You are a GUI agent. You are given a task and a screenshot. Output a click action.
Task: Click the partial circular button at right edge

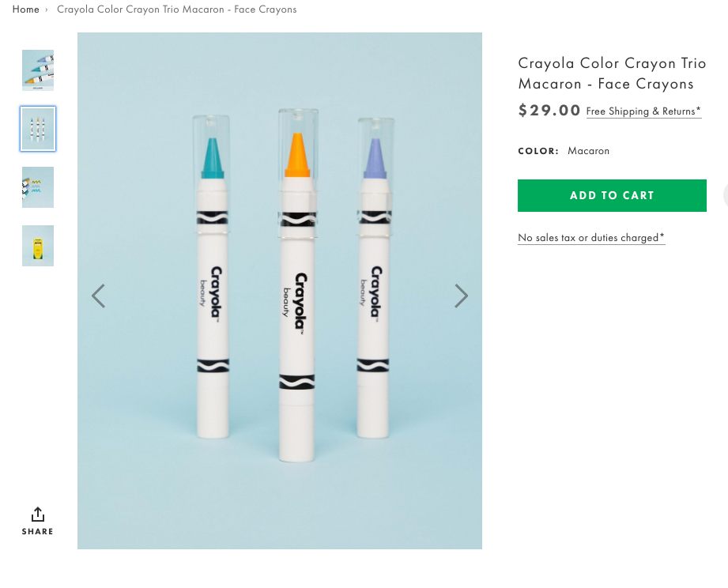tap(725, 194)
